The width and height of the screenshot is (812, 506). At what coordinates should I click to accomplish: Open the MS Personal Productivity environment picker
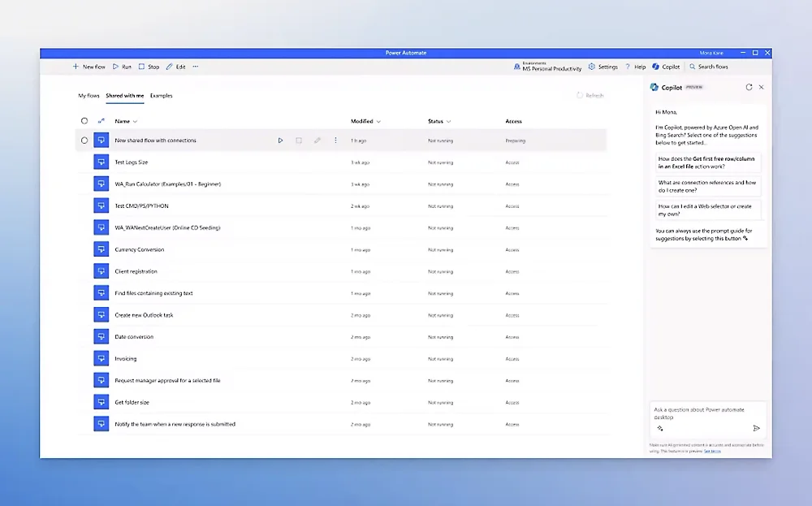tap(547, 67)
